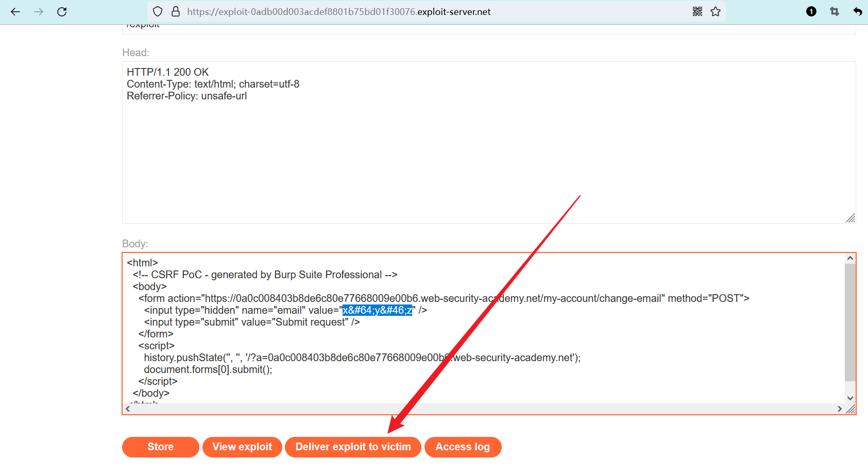Screen dimensions: 868x475
Task: Click the 'CSRF PoC' comment line
Action: click(x=265, y=275)
